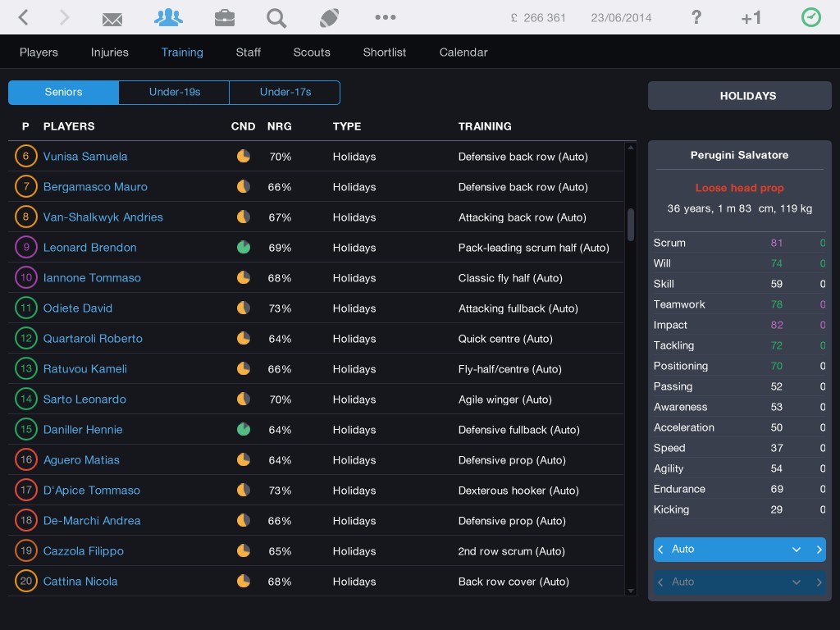
Task: Select the Seniors squad segment
Action: (63, 92)
